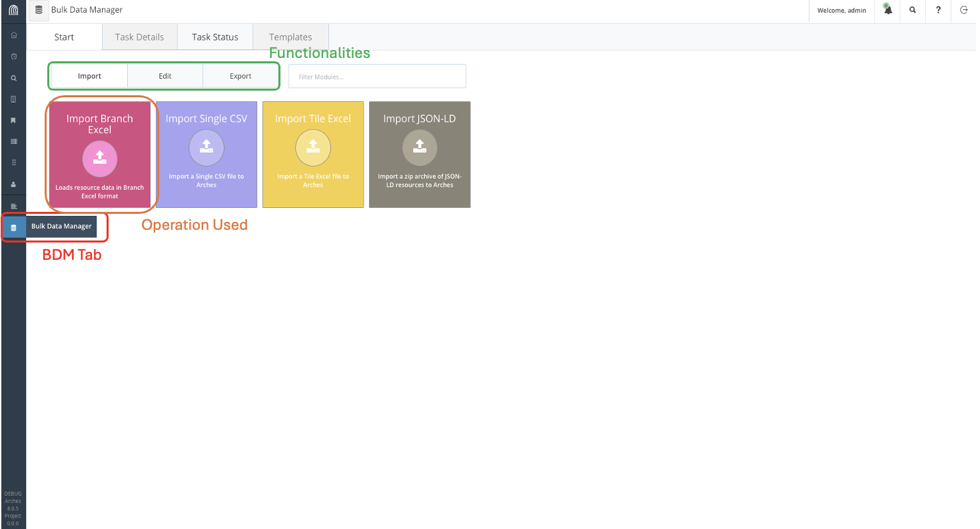The height and width of the screenshot is (529, 980).
Task: Click the logout icon in top bar
Action: (963, 10)
